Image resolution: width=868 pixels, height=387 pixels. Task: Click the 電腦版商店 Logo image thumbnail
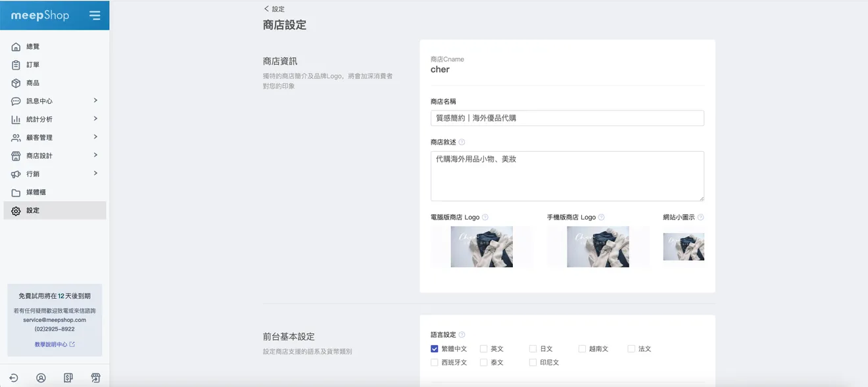[x=481, y=246]
